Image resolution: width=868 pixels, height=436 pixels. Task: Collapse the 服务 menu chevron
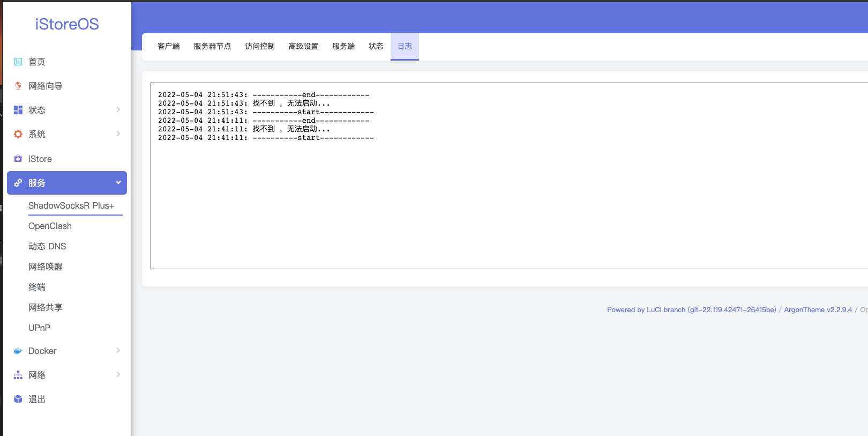click(118, 182)
